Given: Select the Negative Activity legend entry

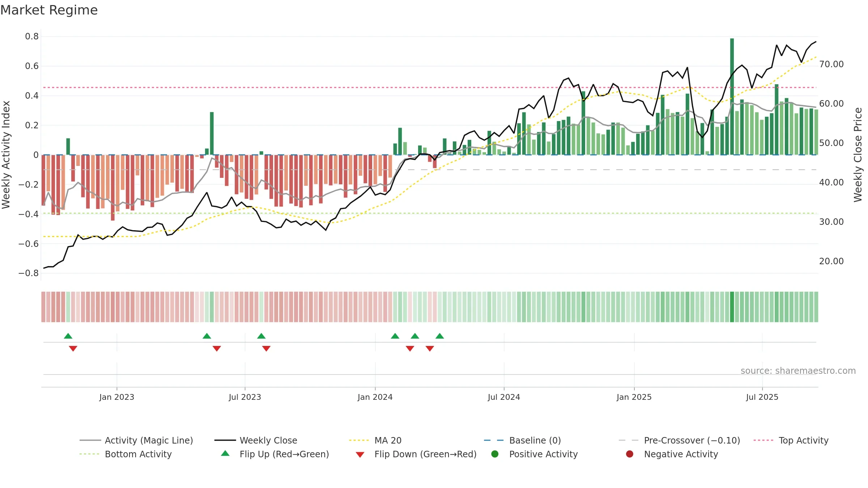Looking at the screenshot, I should (x=672, y=454).
